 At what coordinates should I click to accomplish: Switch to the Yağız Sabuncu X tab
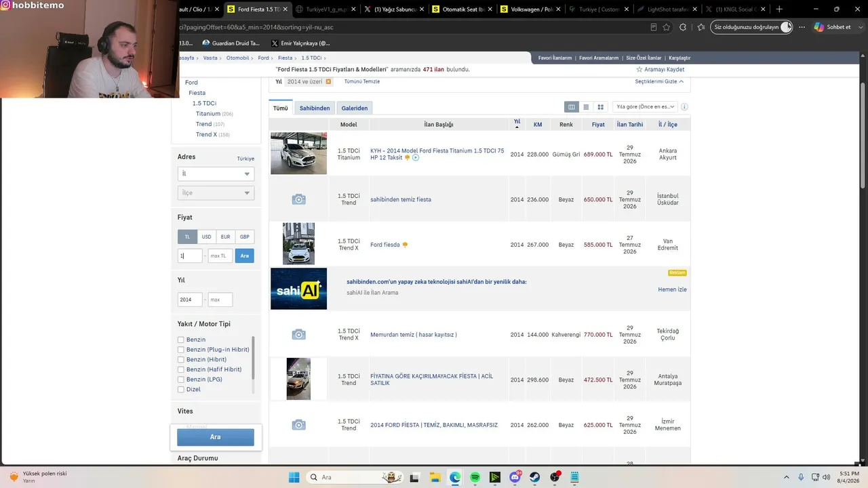coord(395,9)
